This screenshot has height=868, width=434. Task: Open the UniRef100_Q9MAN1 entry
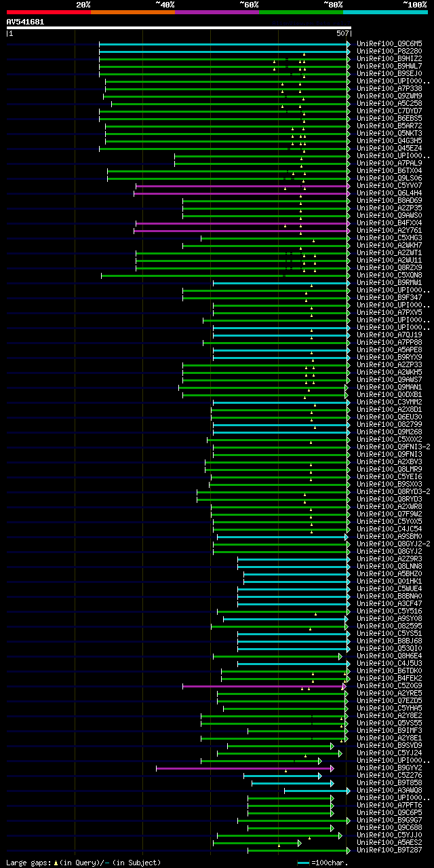389,388
